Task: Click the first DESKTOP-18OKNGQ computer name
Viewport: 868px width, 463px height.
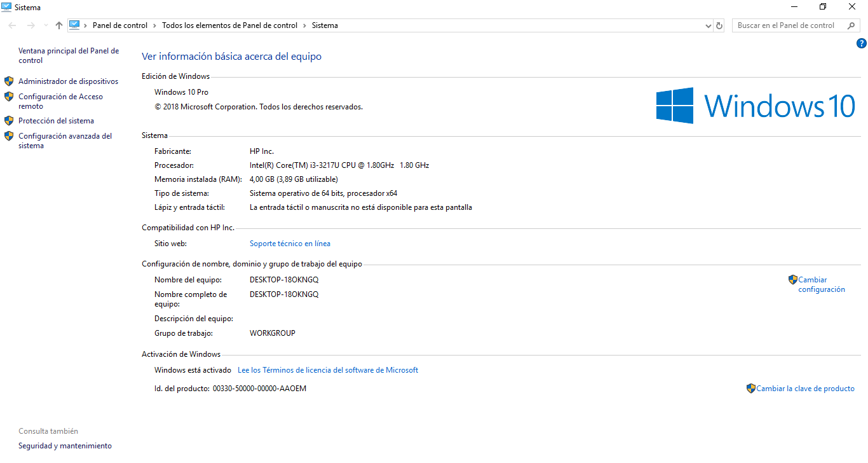Action: [284, 280]
